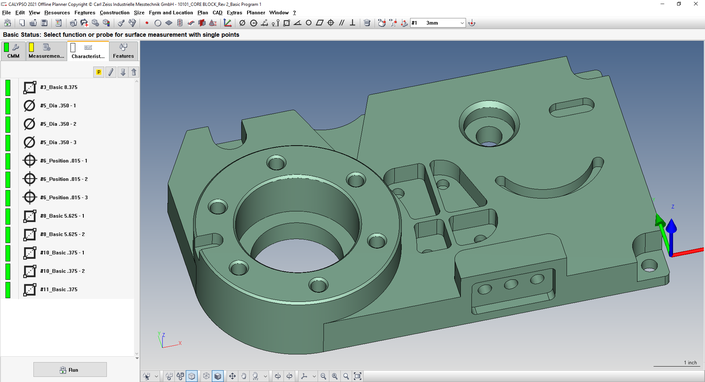Click the small XYZ triad in viewport corner
The height and width of the screenshot is (382, 705).
tap(169, 340)
